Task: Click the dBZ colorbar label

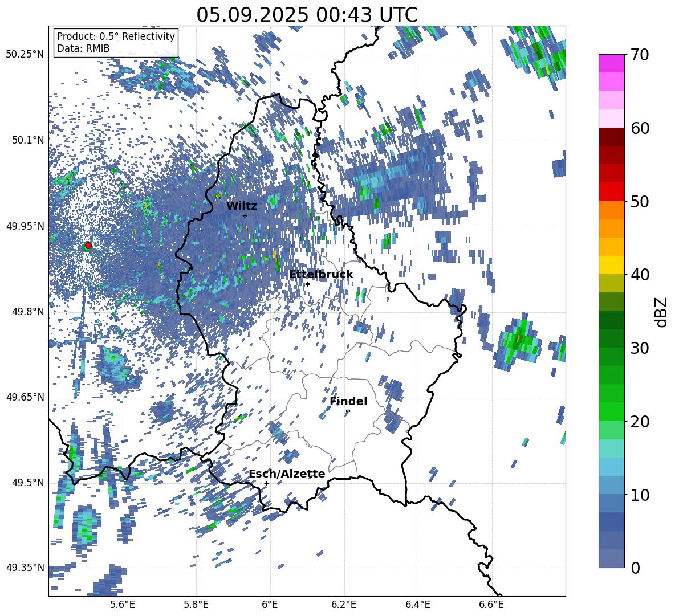Action: click(x=661, y=312)
